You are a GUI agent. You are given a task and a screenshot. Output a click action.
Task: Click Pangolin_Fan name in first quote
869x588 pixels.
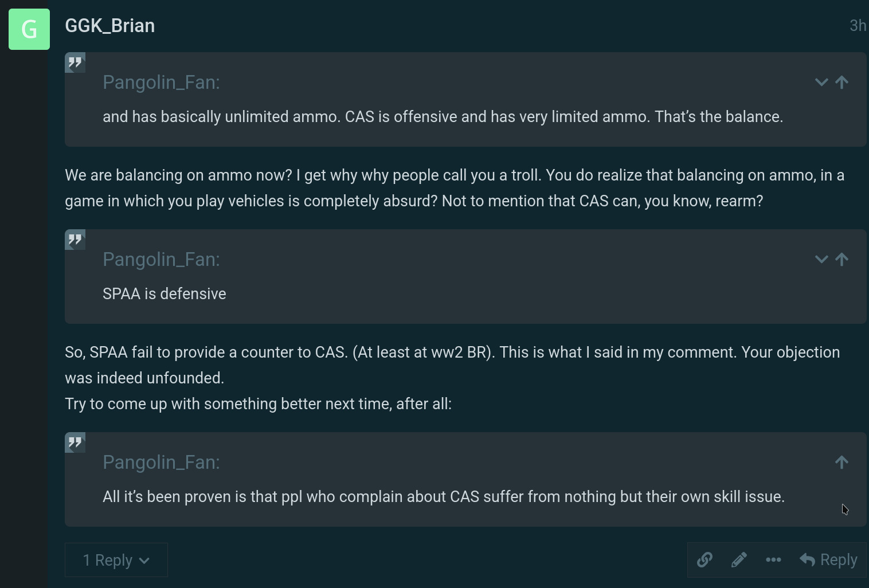[x=161, y=83]
